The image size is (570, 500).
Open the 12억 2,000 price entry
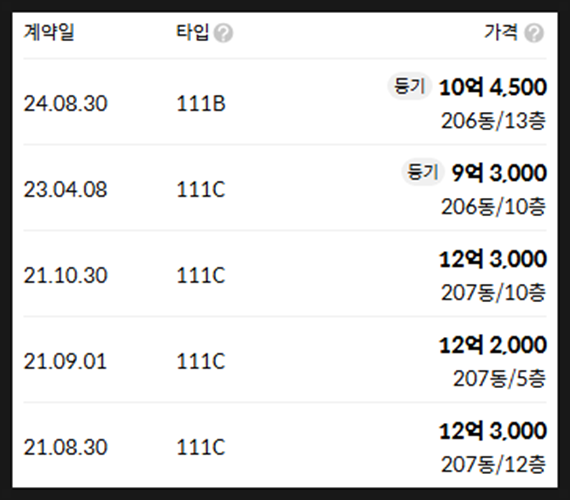coord(493,345)
